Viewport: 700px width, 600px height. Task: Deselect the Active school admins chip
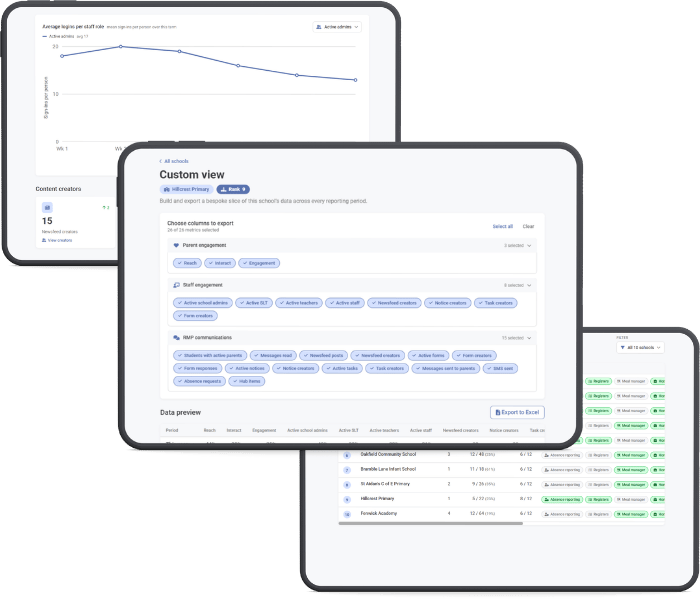203,303
